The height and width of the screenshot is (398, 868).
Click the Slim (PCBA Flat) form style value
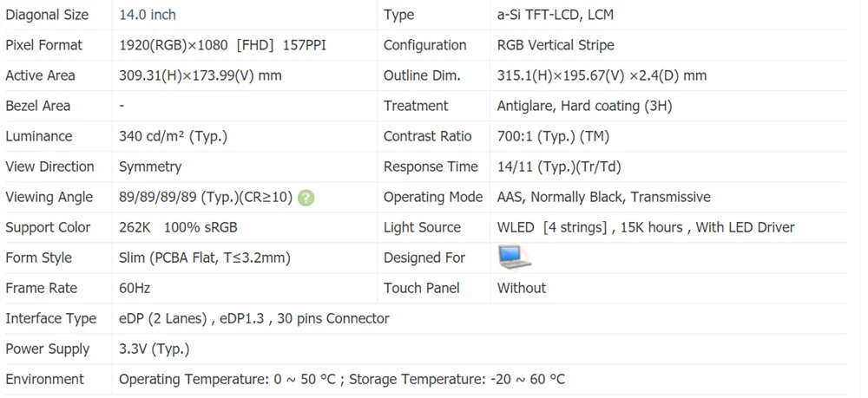(204, 258)
